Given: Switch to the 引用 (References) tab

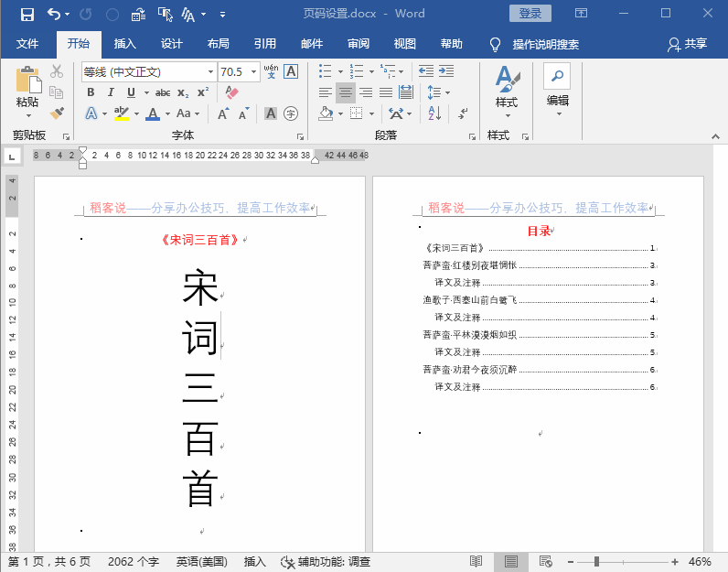Looking at the screenshot, I should (x=264, y=44).
